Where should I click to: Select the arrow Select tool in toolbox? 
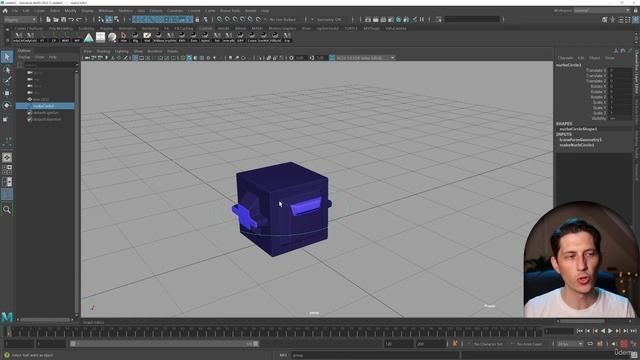pos(7,57)
